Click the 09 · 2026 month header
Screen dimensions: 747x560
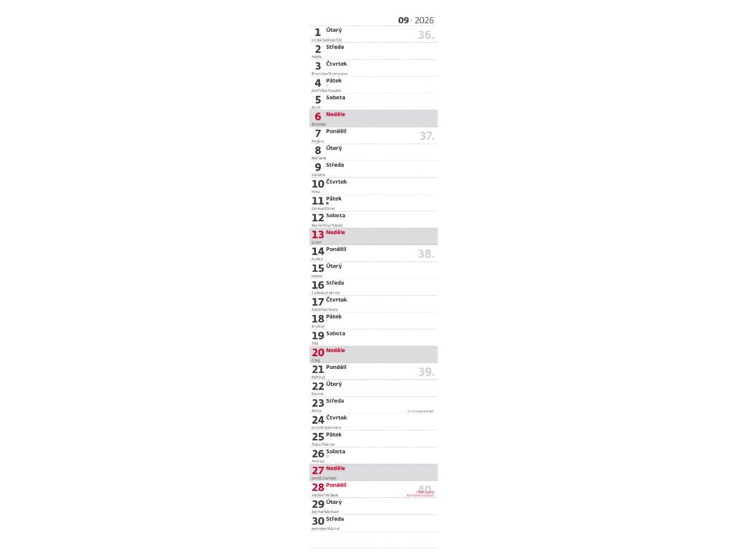[x=416, y=20]
